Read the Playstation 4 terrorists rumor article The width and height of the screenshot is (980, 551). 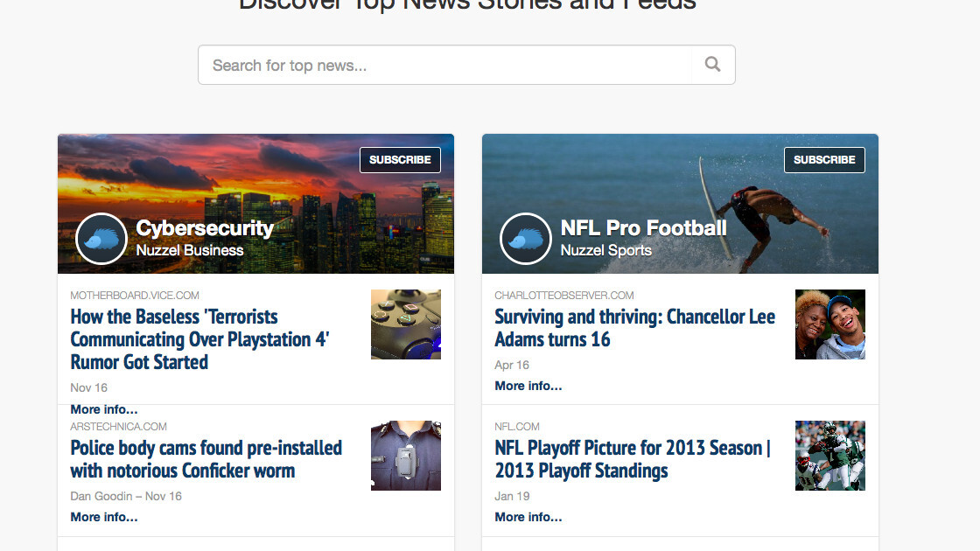tap(200, 339)
